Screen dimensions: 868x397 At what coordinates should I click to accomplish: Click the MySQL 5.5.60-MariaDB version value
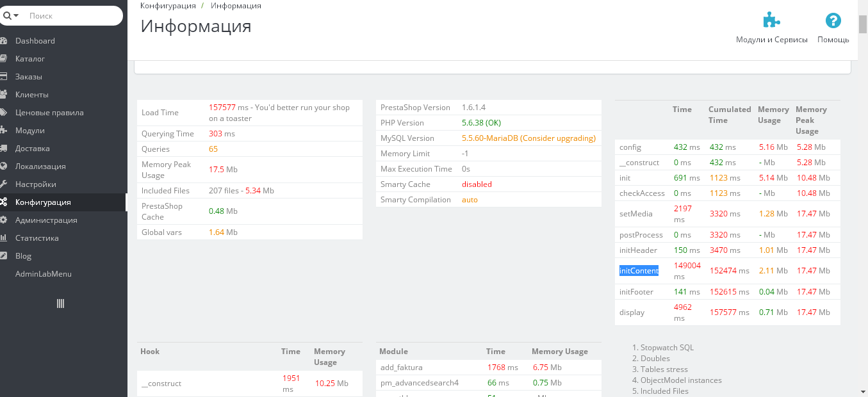[528, 138]
